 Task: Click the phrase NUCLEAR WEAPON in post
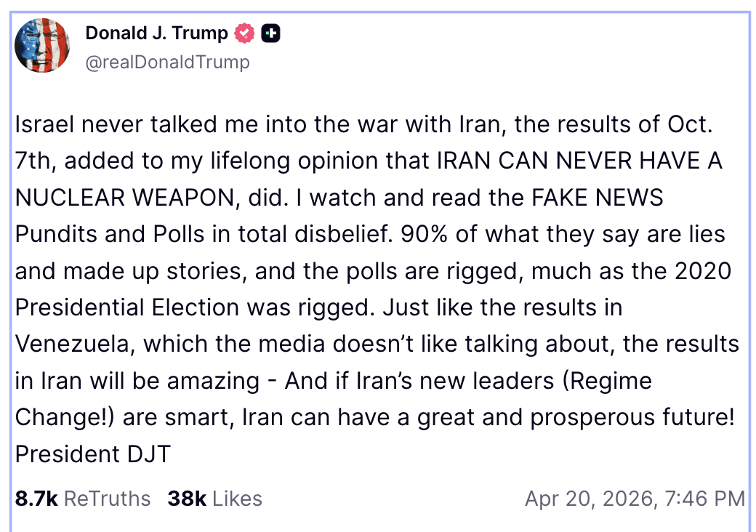[x=124, y=198]
